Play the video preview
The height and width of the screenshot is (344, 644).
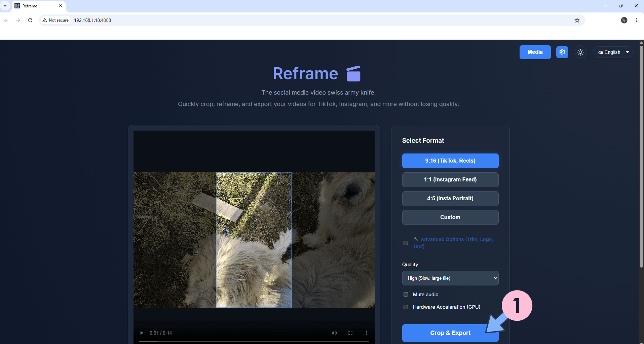(x=142, y=333)
